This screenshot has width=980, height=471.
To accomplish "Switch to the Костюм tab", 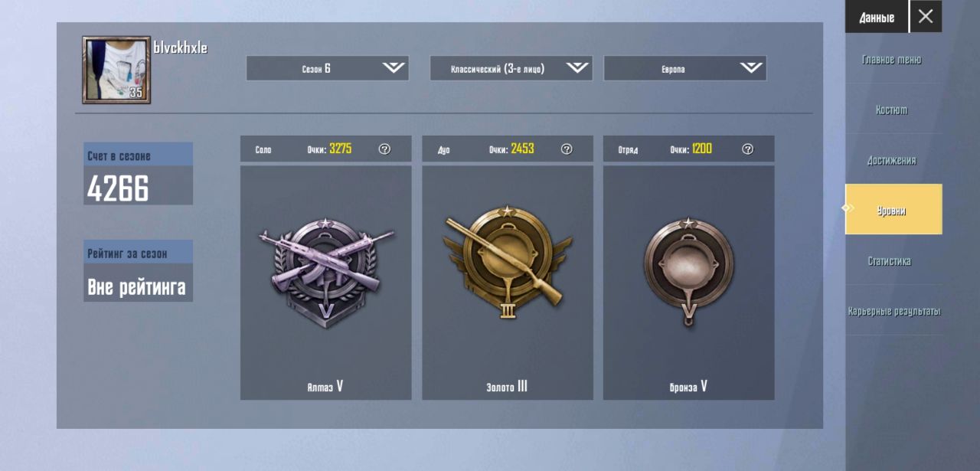I will [892, 110].
